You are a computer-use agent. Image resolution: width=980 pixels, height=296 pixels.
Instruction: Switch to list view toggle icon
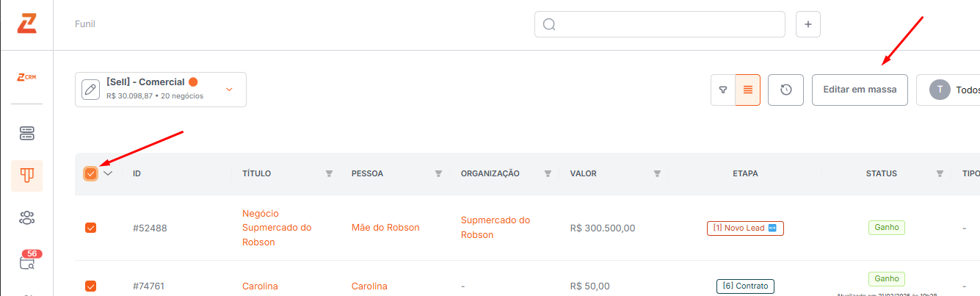(x=747, y=90)
